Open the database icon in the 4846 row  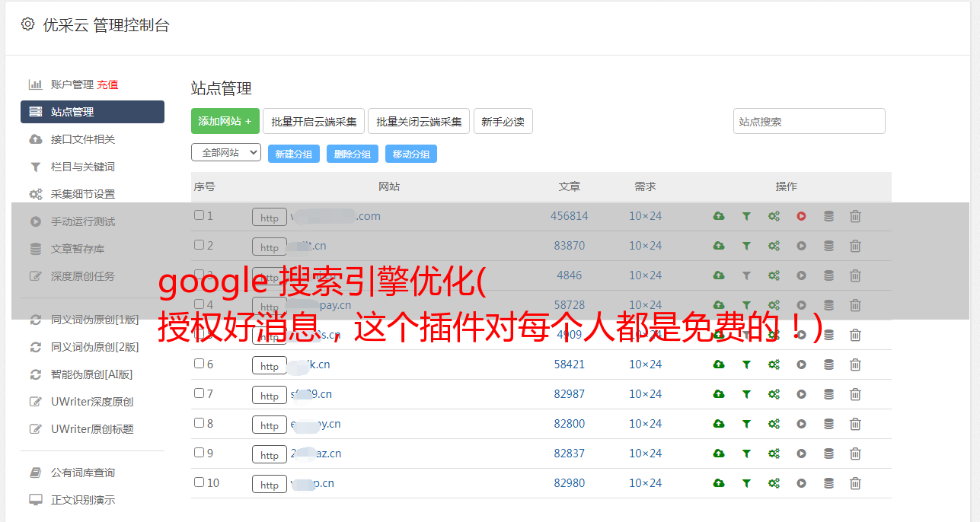pos(828,275)
